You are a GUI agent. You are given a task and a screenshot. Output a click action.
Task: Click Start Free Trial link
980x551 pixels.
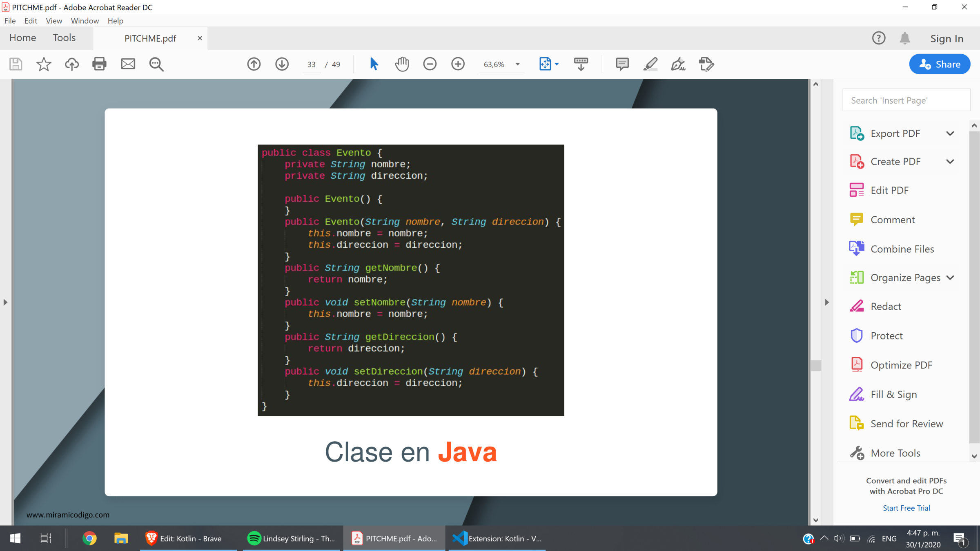[x=906, y=508]
